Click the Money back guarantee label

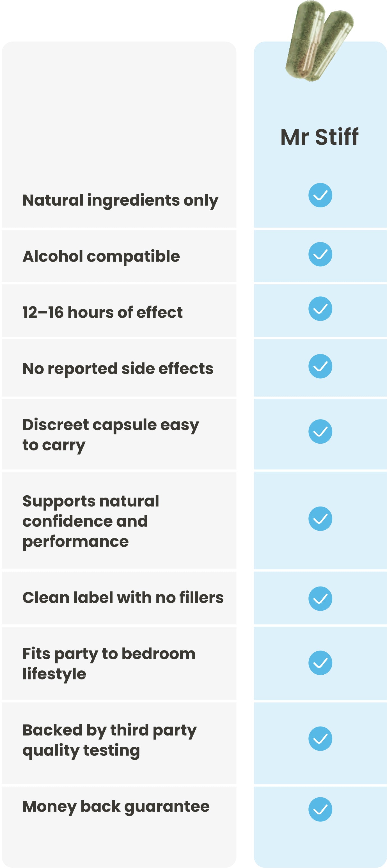116,807
